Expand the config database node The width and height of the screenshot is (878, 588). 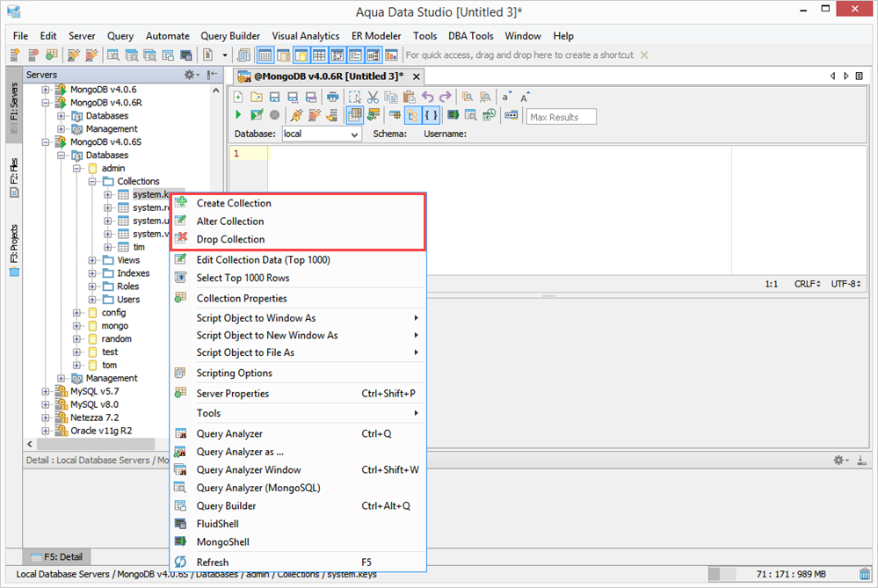[x=76, y=313]
